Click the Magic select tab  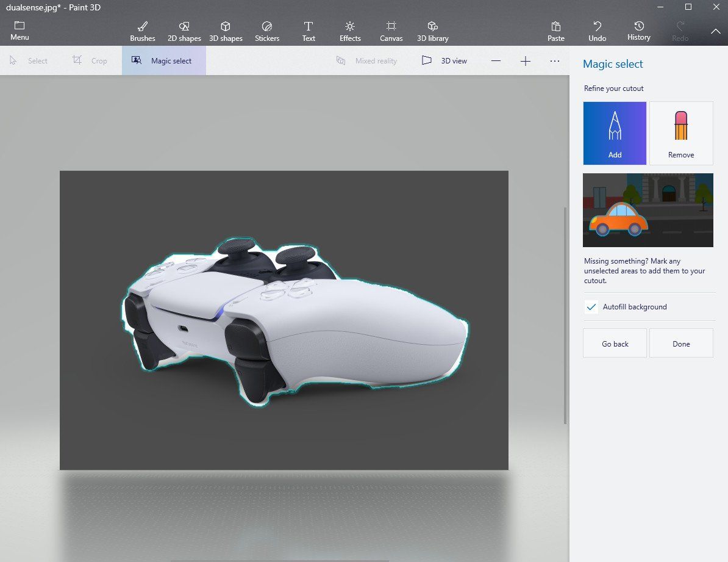coord(164,60)
